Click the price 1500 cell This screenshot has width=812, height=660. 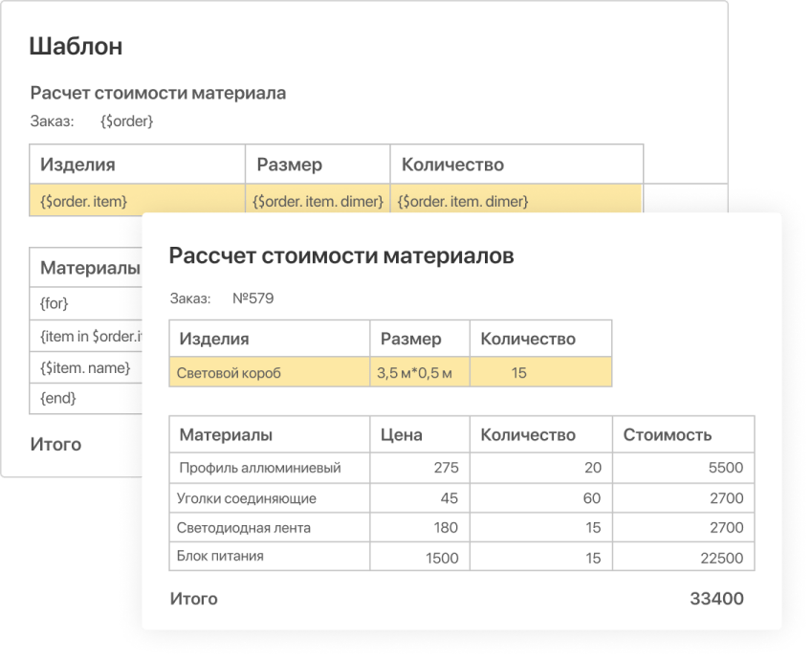tap(420, 557)
